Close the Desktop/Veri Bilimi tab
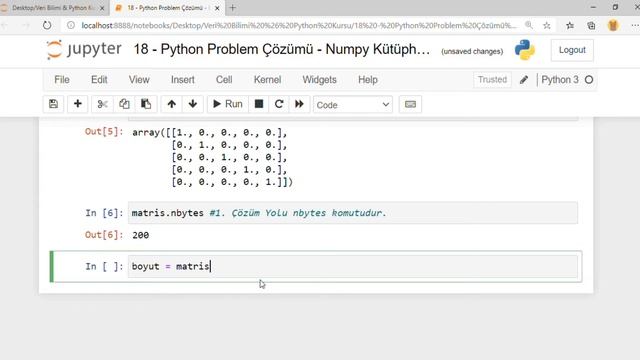 (x=102, y=8)
